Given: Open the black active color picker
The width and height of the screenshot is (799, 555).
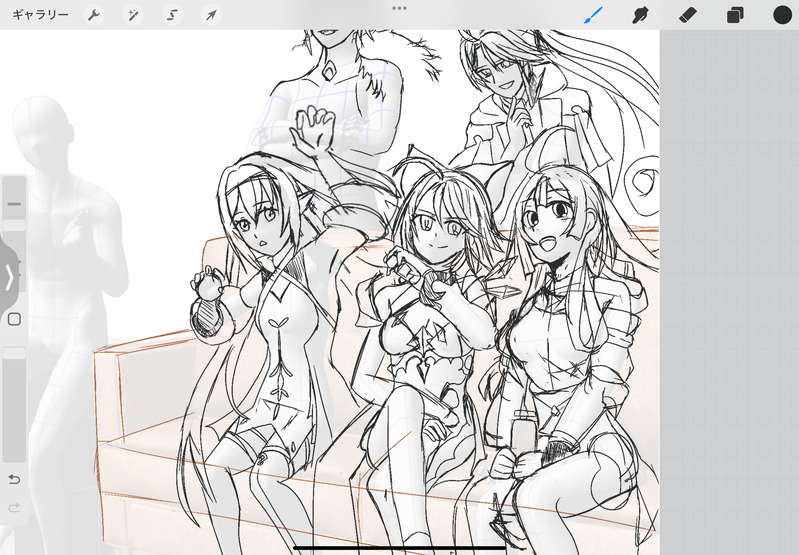Looking at the screenshot, I should (x=782, y=15).
